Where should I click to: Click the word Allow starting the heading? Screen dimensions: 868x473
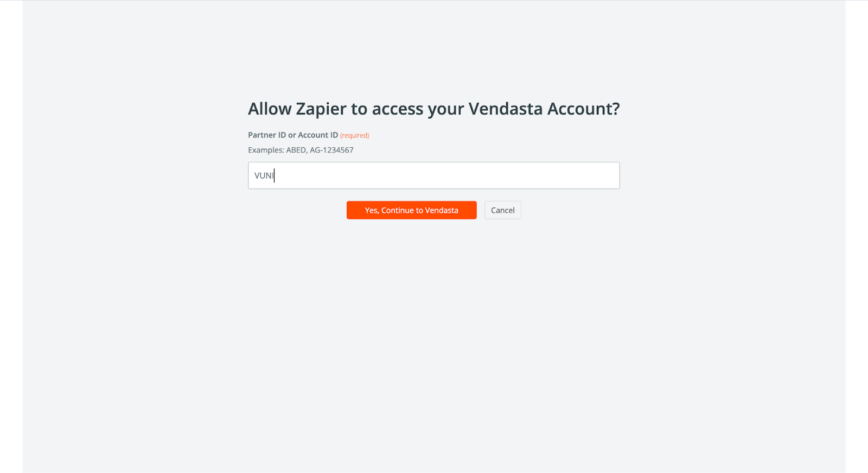[x=270, y=109]
